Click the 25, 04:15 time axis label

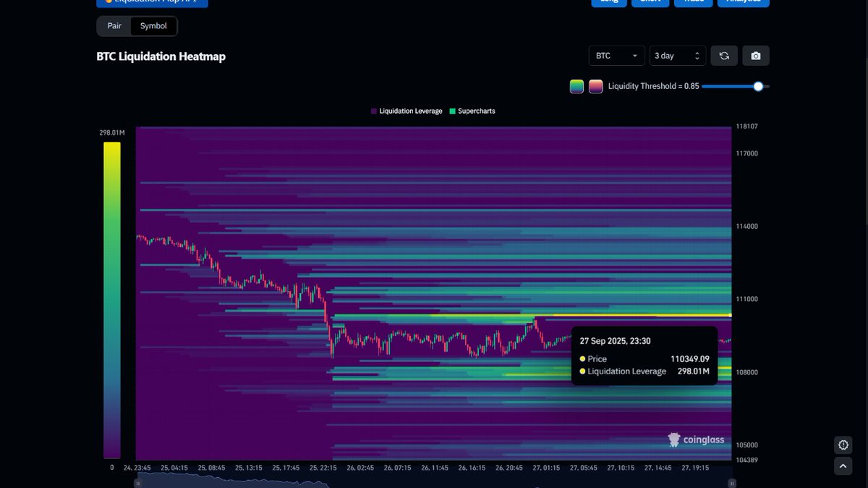coord(174,468)
